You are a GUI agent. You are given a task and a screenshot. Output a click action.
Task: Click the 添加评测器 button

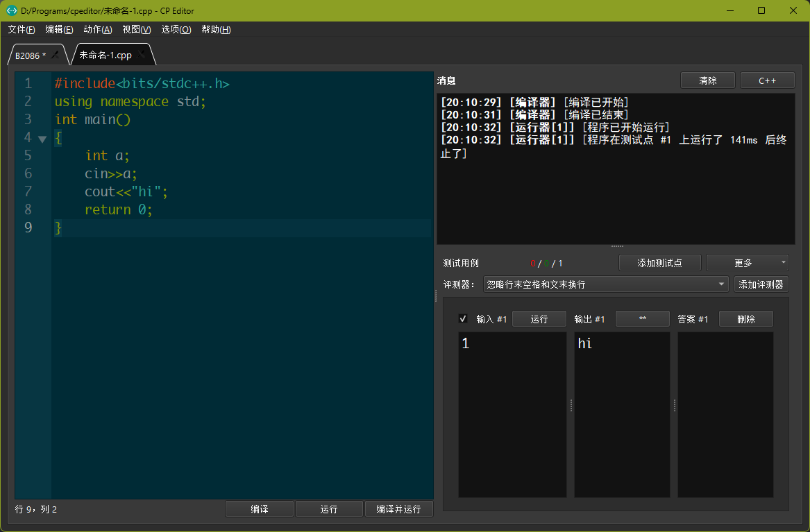(761, 284)
